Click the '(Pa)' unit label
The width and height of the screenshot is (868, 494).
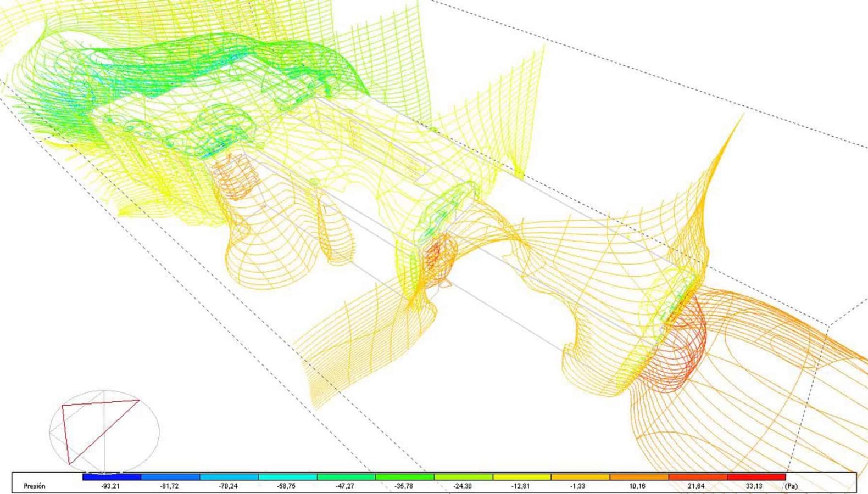pyautogui.click(x=791, y=486)
